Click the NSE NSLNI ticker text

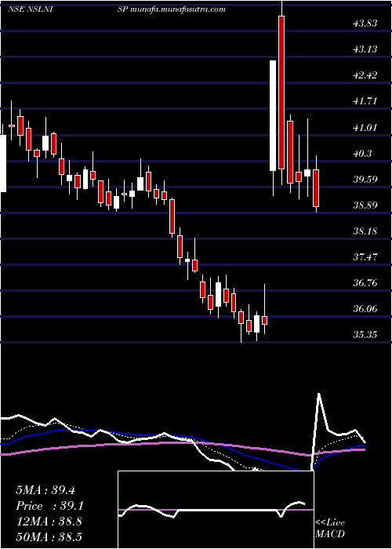(30, 9)
